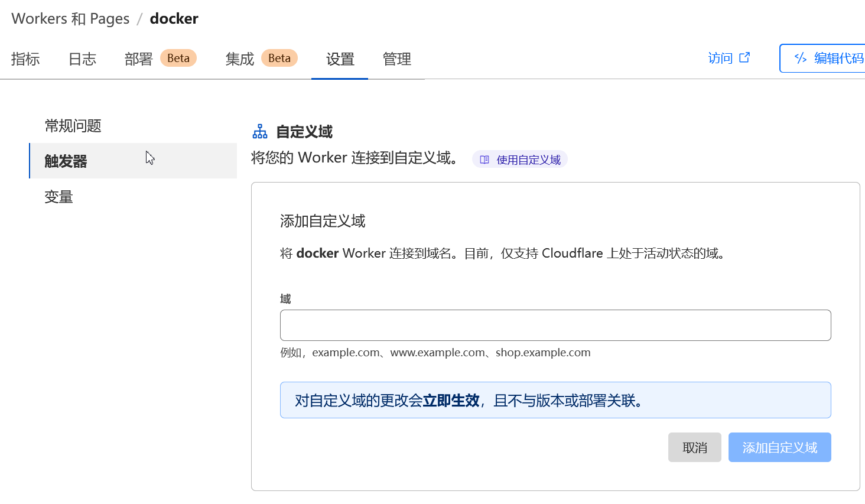Switch to the 日志 tab
The image size is (865, 504).
(82, 59)
